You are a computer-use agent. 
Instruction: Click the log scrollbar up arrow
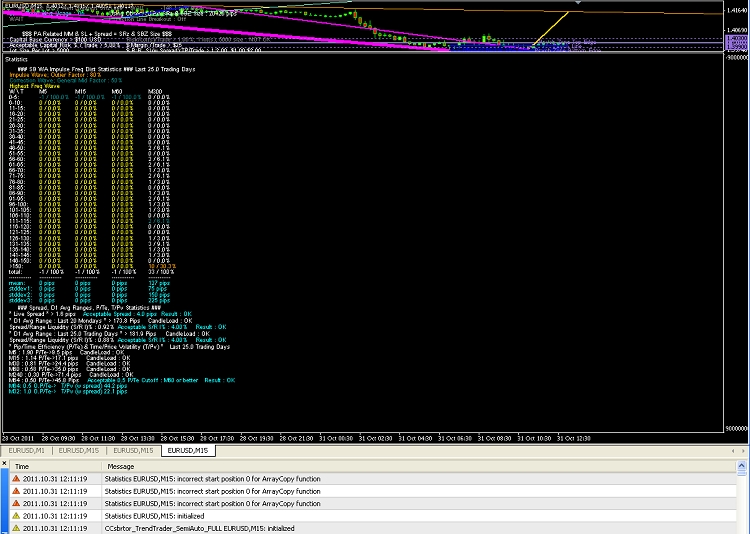(742, 466)
